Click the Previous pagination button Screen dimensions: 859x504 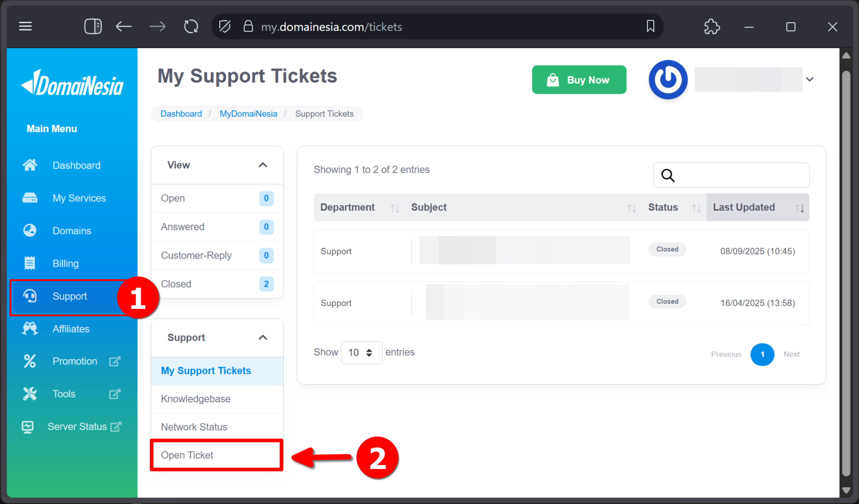coord(726,354)
